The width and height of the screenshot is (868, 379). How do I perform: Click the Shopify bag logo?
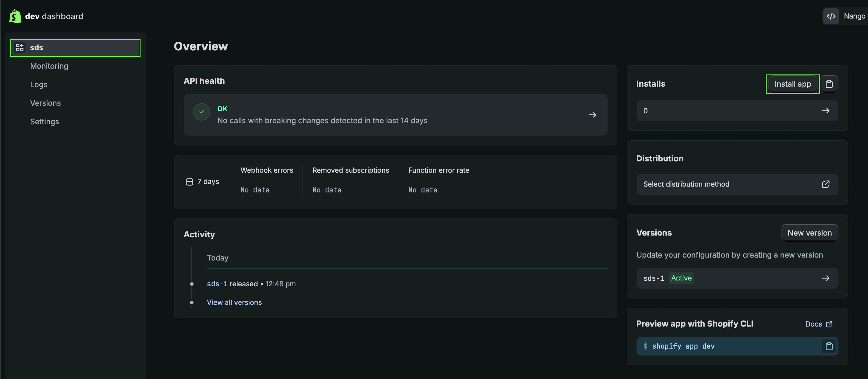click(x=15, y=16)
